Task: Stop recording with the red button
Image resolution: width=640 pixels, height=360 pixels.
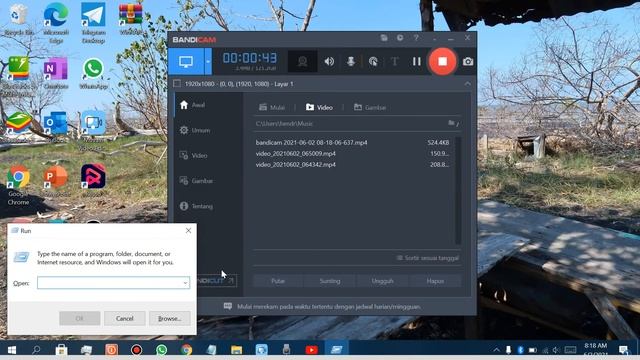Action: [442, 62]
